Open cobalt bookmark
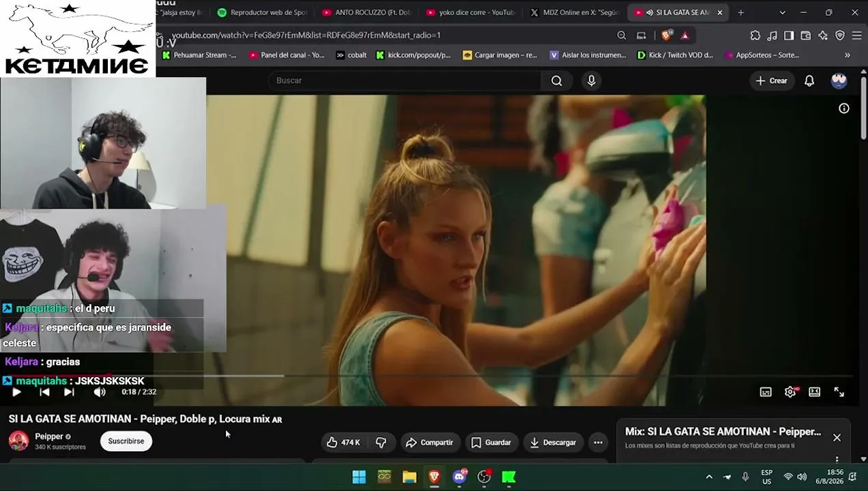The width and height of the screenshot is (868, 491). [351, 55]
